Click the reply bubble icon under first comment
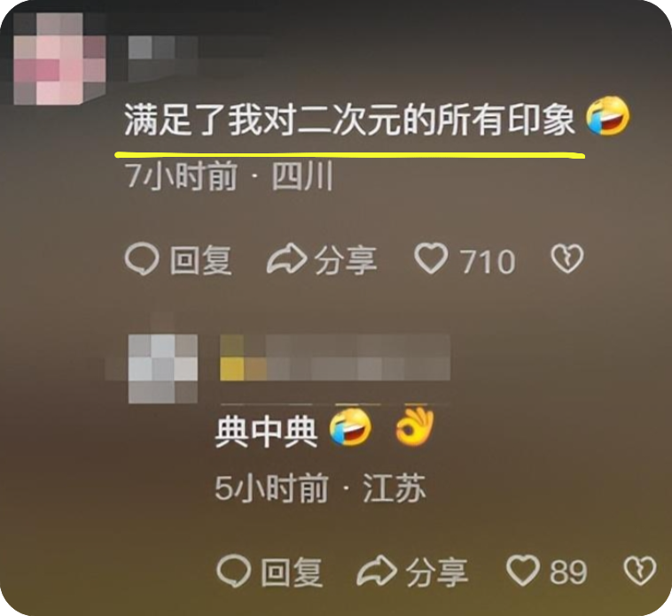The image size is (672, 616). pos(142,260)
